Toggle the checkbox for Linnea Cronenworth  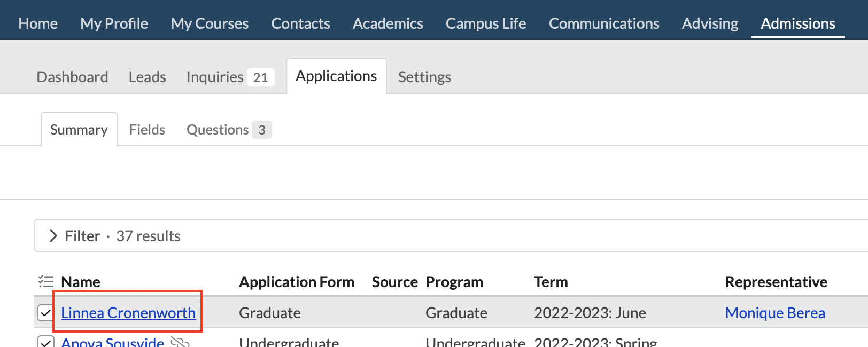(46, 313)
